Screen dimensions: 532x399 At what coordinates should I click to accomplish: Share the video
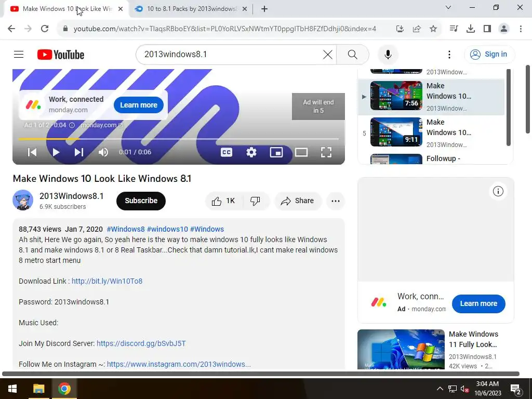(x=298, y=201)
